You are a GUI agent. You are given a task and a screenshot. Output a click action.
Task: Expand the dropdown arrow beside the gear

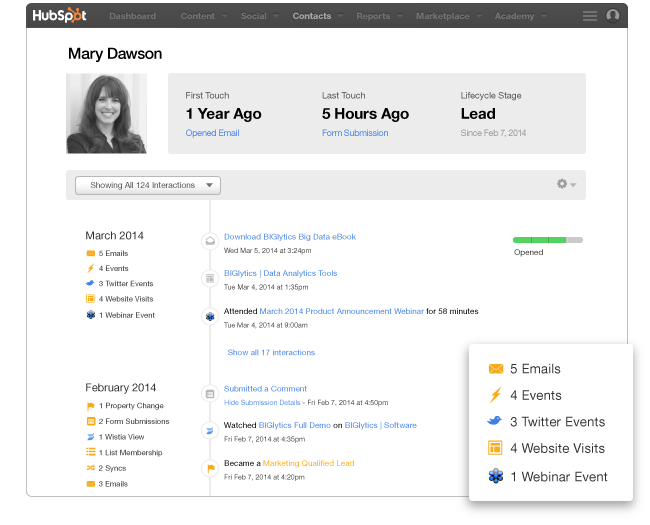click(x=573, y=185)
